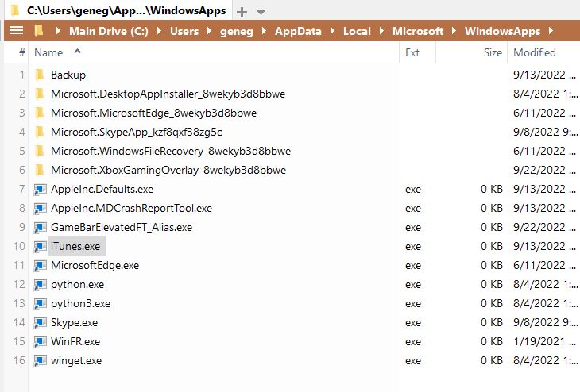The image size is (580, 392).
Task: Click WinFR.exe file icon
Action: coord(40,341)
